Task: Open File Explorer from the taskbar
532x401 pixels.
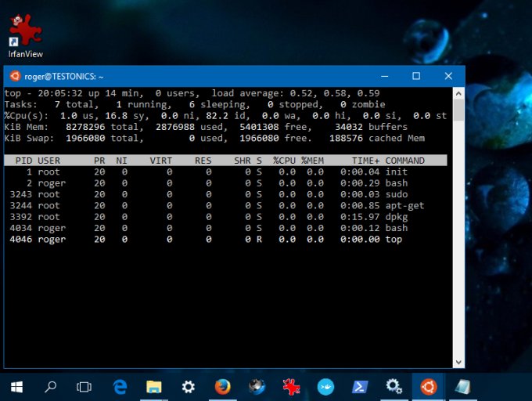Action: click(x=154, y=386)
